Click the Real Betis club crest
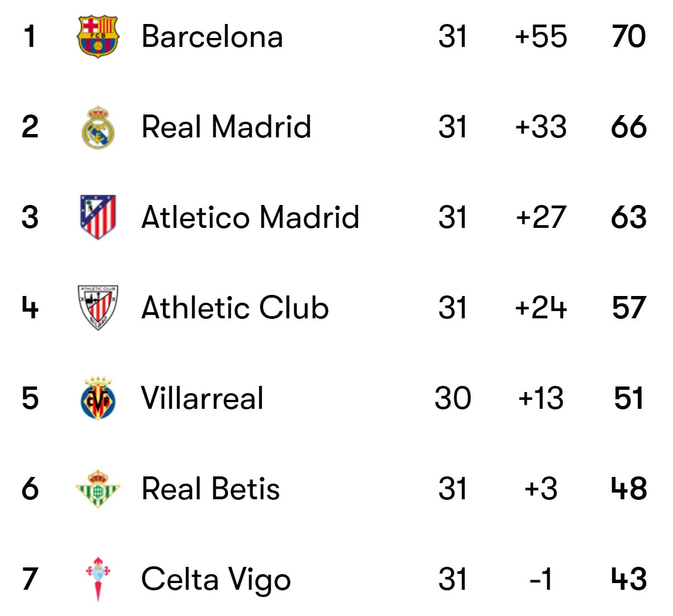Screen dimensions: 673x616 pyautogui.click(x=98, y=489)
